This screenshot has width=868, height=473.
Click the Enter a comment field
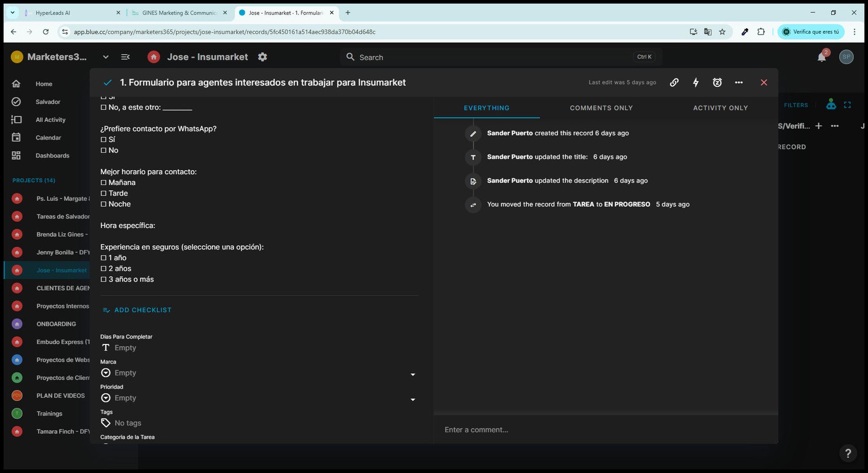tap(606, 430)
